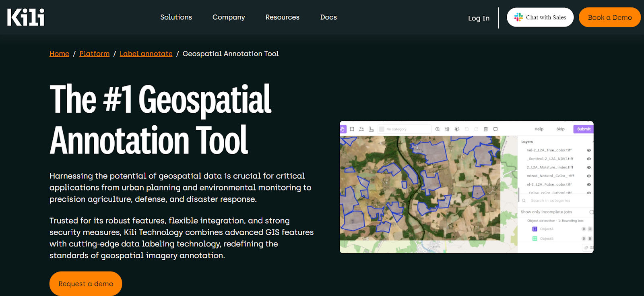Click the Help button in annotation toolbar
This screenshot has width=644, height=296.
(539, 129)
